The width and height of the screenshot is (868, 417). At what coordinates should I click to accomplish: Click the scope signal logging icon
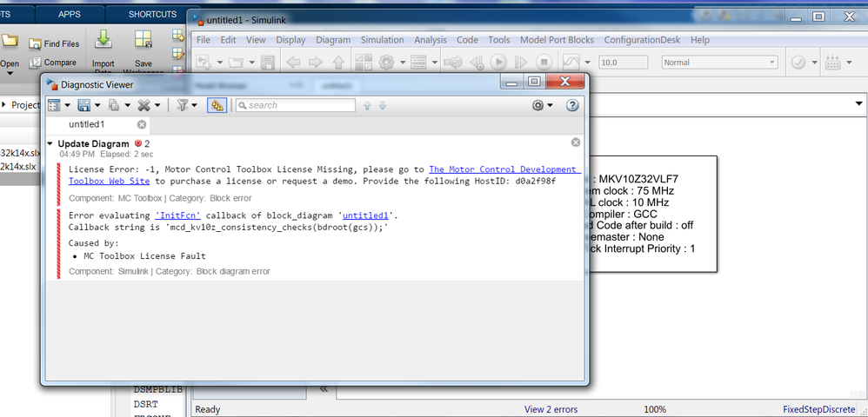coord(571,63)
